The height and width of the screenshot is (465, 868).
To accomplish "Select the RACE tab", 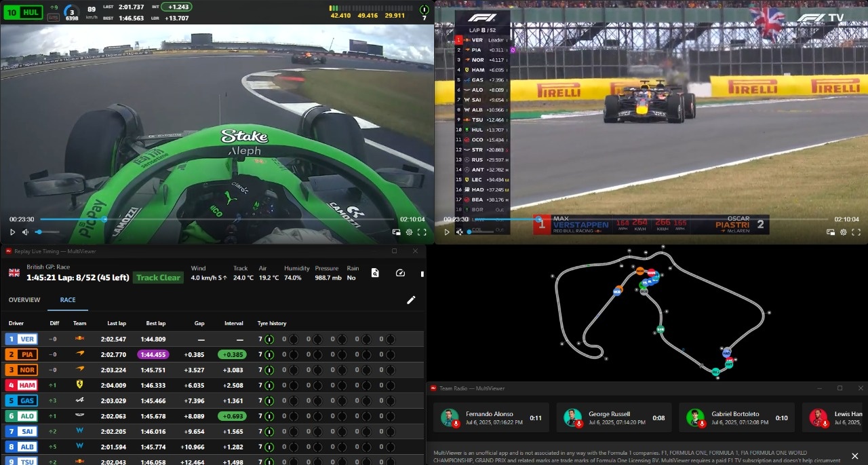I will (68, 300).
